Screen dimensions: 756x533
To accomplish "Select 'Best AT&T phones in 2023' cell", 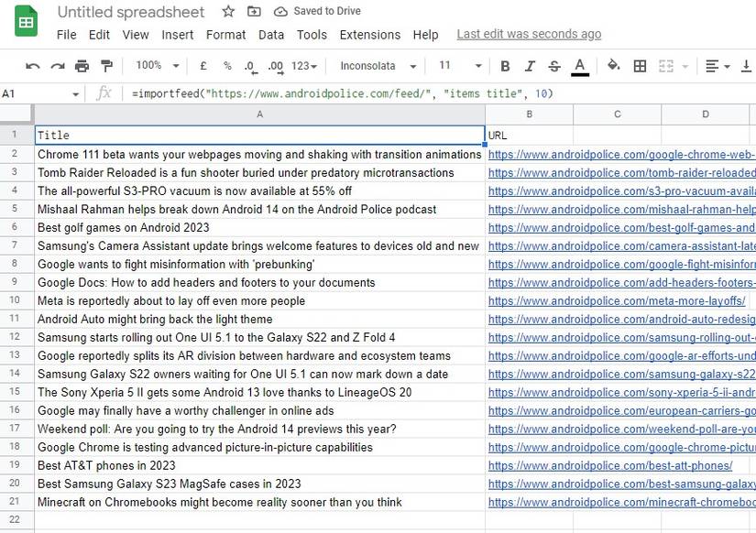I will (x=260, y=465).
